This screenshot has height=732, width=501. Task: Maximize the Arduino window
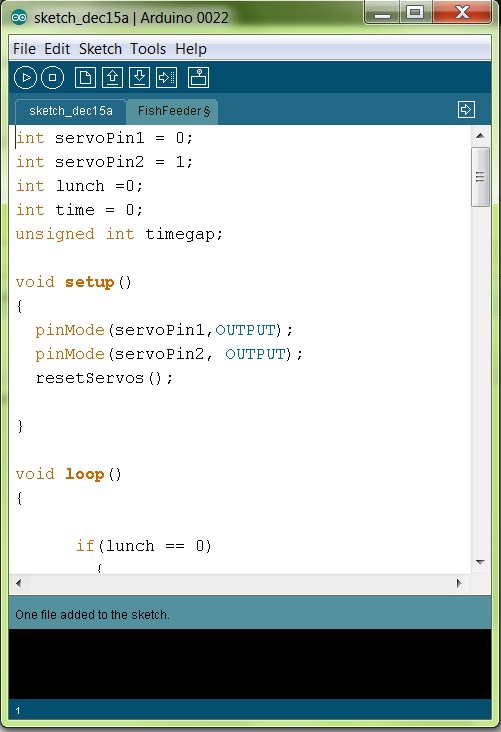pos(416,13)
